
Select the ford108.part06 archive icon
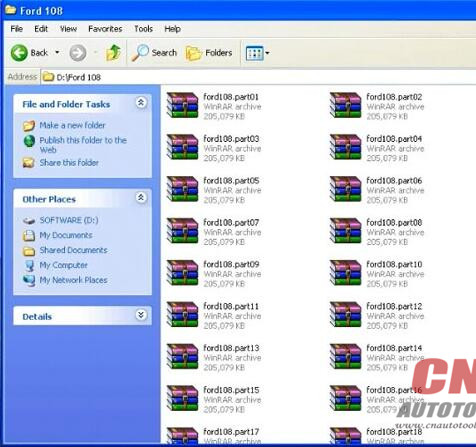click(x=345, y=189)
